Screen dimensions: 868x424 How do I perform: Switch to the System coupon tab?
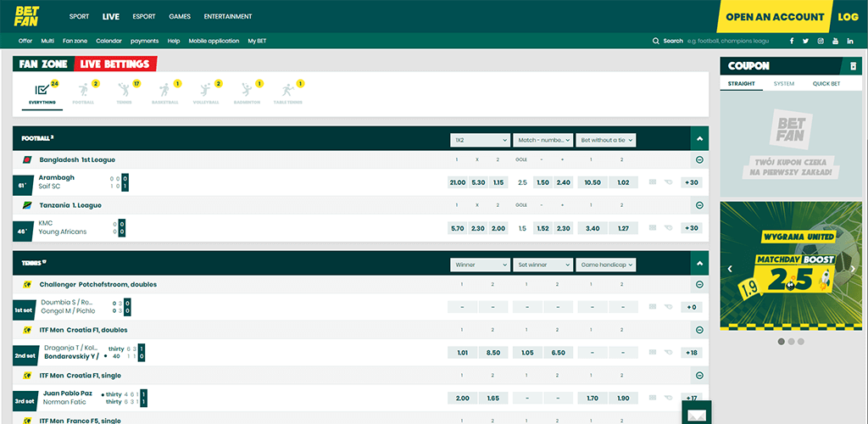point(784,84)
